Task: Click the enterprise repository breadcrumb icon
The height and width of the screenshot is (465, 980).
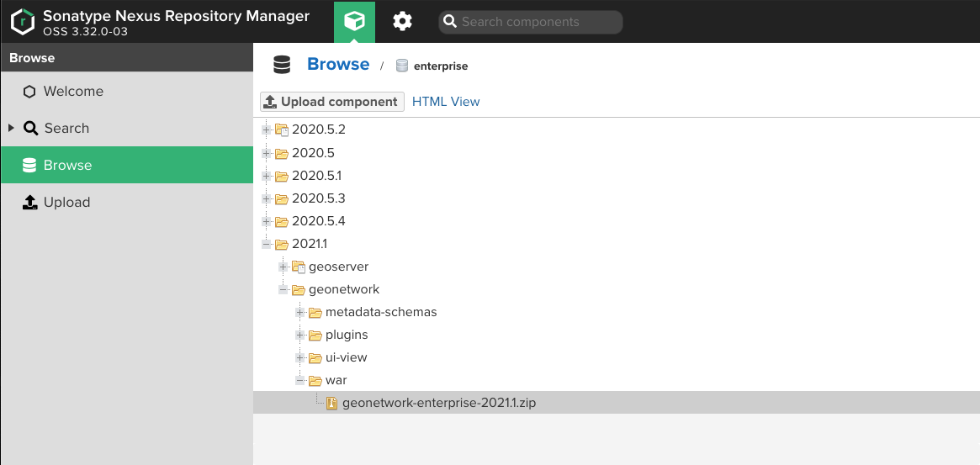Action: pos(402,66)
